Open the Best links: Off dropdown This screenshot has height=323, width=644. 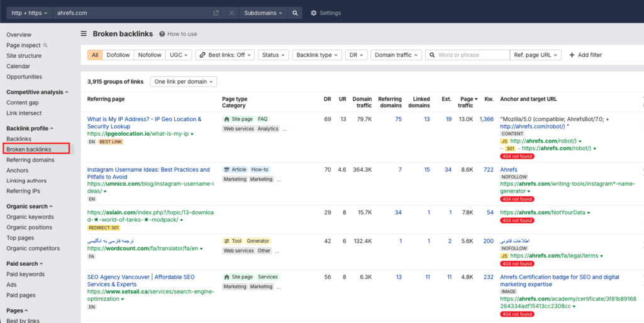coord(225,55)
